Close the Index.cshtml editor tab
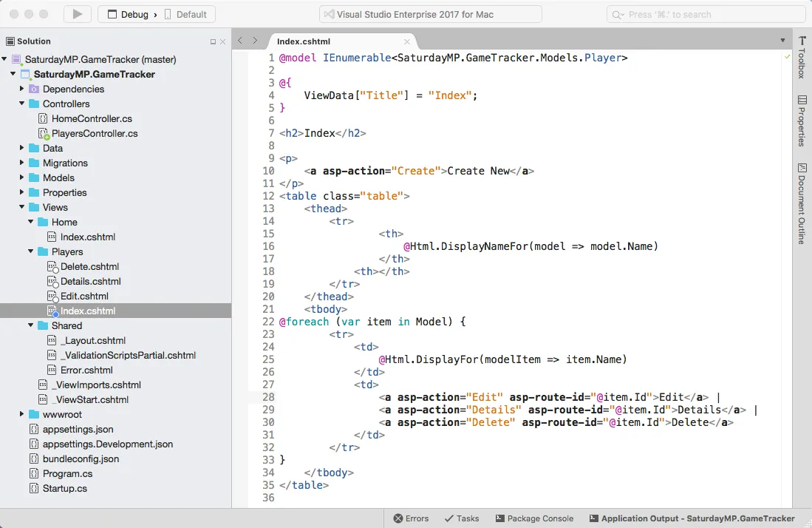 [407, 41]
